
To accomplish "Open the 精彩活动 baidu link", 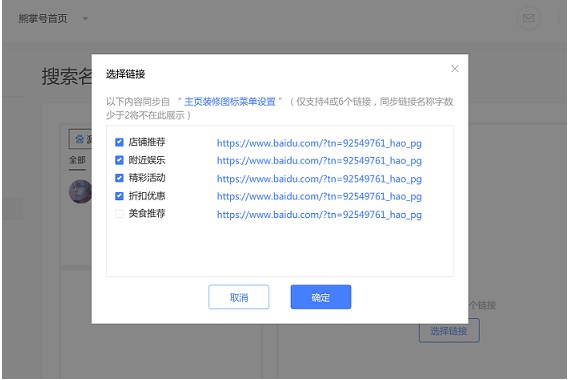I will coord(319,179).
